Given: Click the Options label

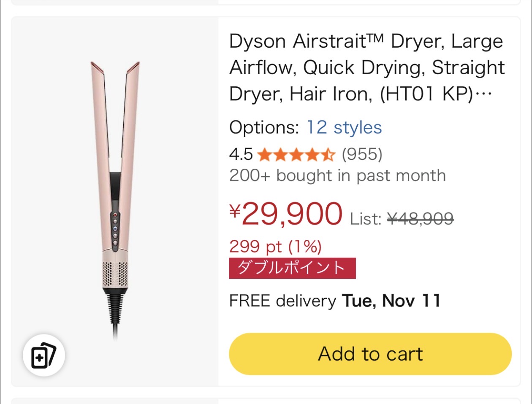Looking at the screenshot, I should coord(264,127).
